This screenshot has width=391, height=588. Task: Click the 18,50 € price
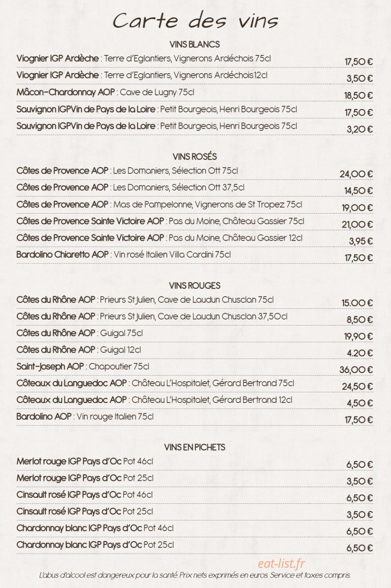coord(358,95)
